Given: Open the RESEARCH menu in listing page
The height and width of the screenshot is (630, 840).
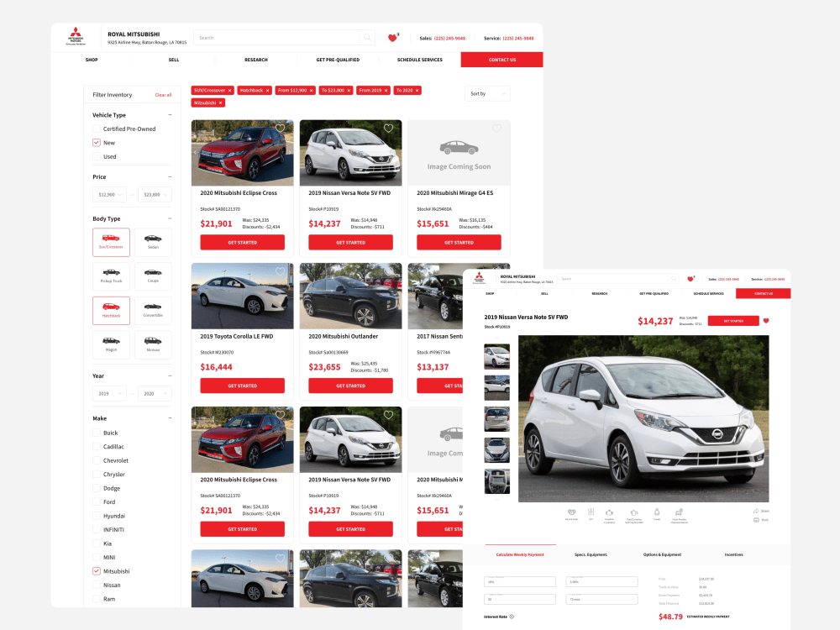Looking at the screenshot, I should pos(256,60).
